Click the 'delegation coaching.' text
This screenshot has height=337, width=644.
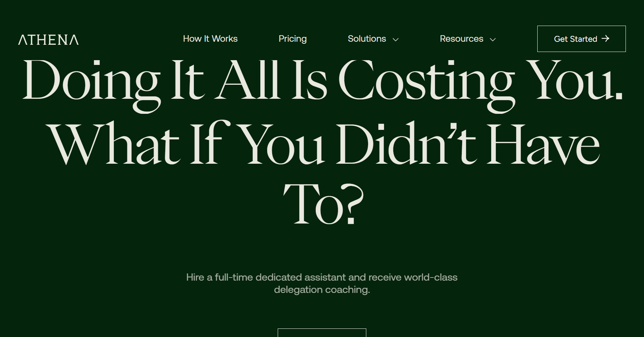(x=322, y=290)
